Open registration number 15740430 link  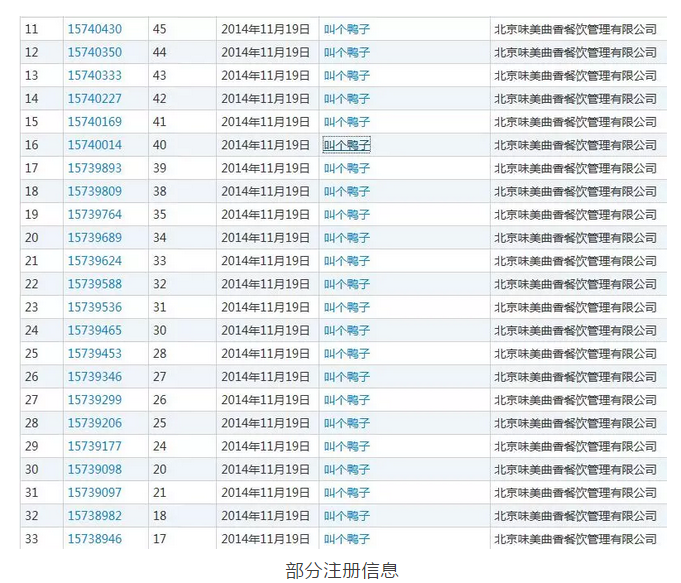click(94, 29)
